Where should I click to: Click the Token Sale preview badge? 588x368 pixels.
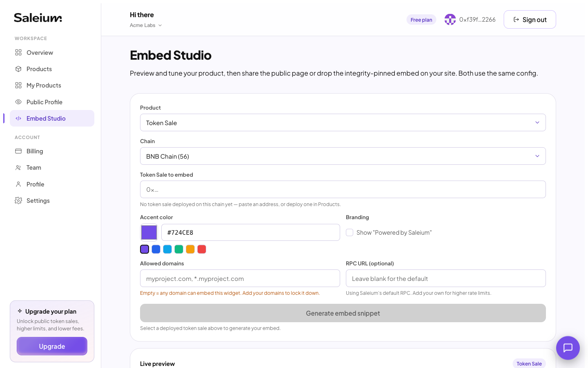(529, 364)
